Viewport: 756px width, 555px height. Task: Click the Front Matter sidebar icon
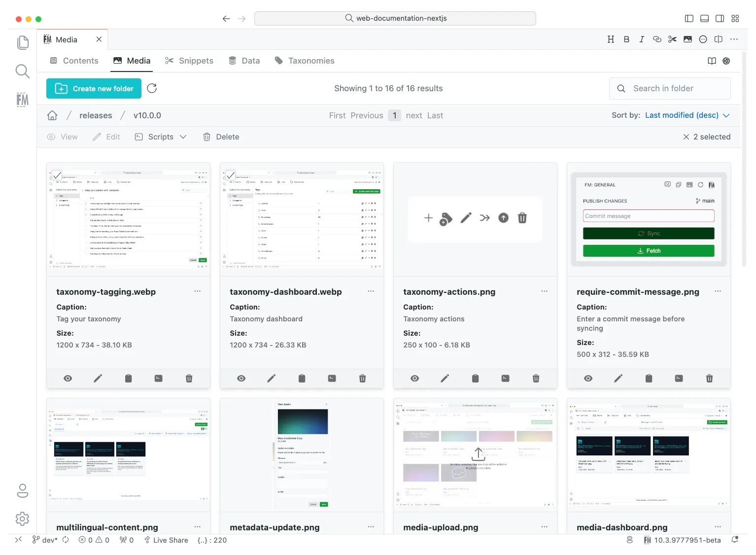click(x=22, y=100)
